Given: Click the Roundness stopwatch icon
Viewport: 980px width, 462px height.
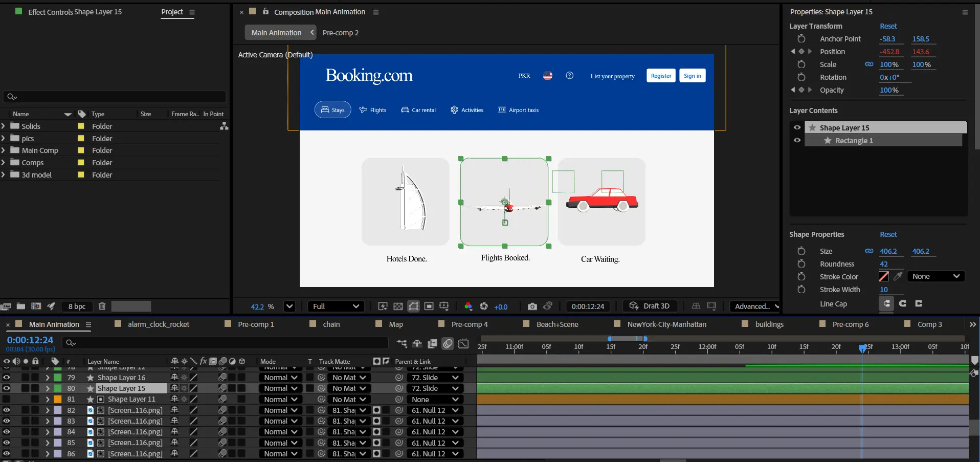Looking at the screenshot, I should pos(801,264).
